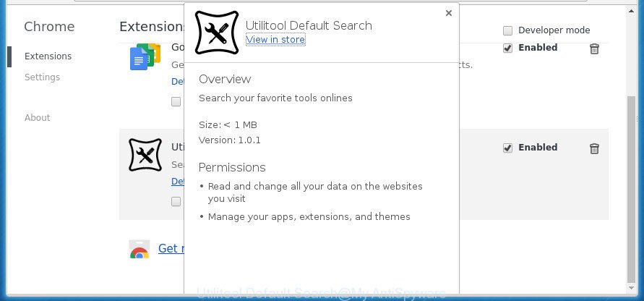Close the Utilitool Default Search details popup
Screen dimensions: 644x301
pos(449,13)
